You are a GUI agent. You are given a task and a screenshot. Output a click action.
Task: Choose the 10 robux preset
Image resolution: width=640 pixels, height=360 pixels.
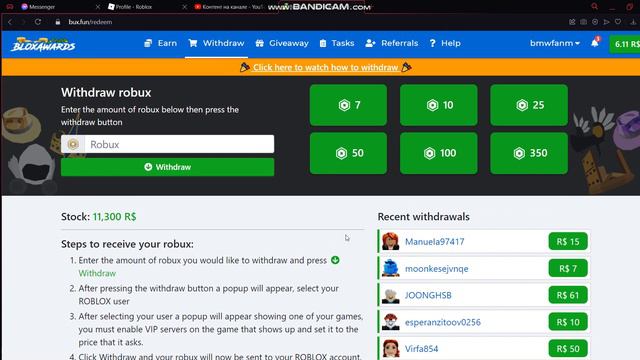[x=439, y=105]
